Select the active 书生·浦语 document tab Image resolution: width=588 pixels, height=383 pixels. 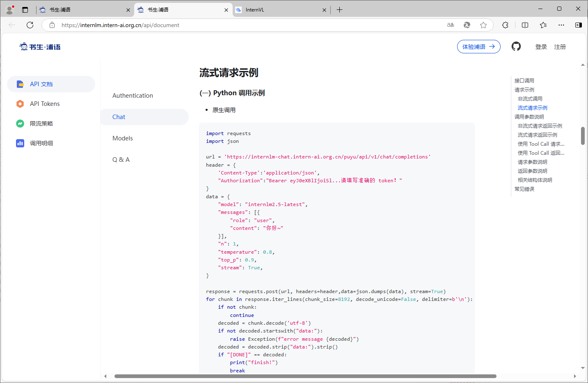tap(183, 10)
